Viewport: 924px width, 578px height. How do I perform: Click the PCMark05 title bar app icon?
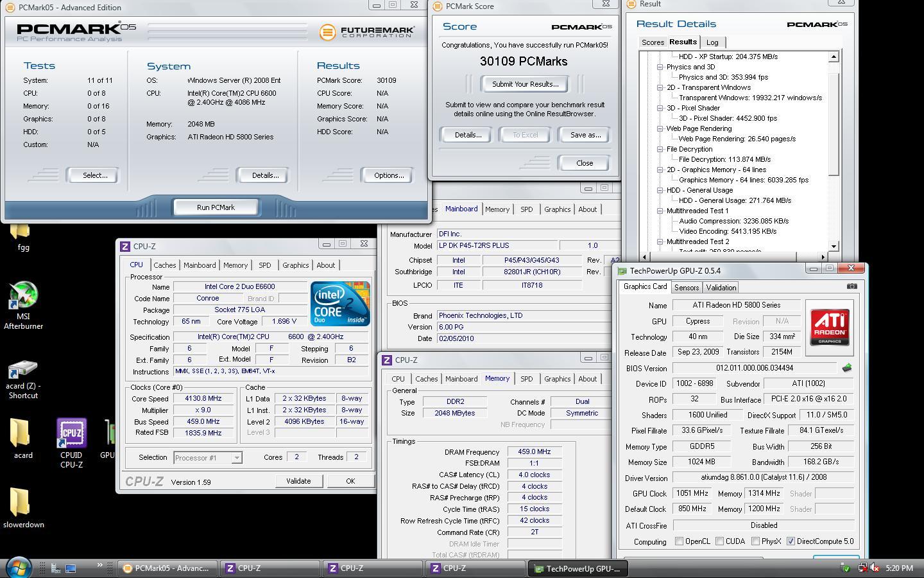[11, 8]
